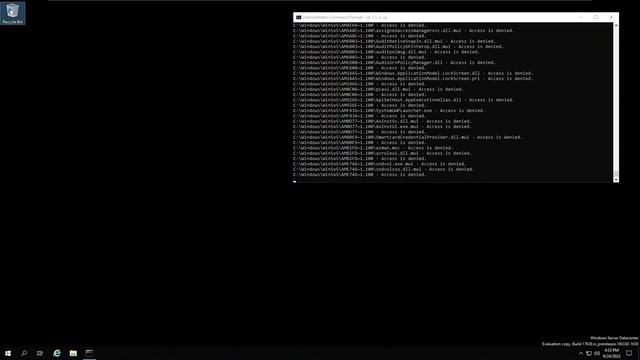Image resolution: width=640 pixels, height=360 pixels.
Task: Open the Windows Start menu
Action: 8,353
